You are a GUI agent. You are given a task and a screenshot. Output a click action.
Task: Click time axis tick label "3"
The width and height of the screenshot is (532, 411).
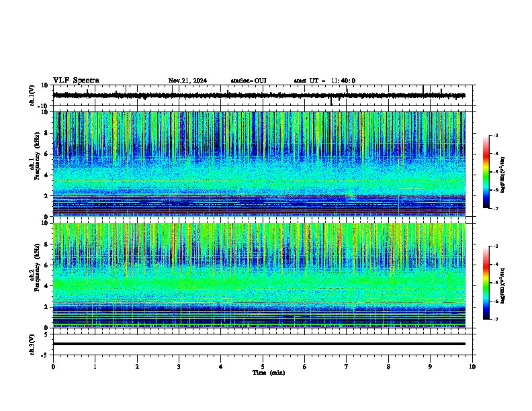[x=179, y=367]
